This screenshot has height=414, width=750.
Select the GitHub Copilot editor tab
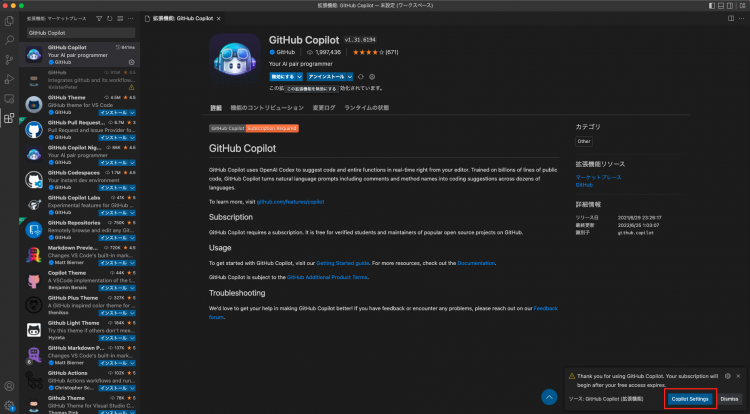(183, 19)
